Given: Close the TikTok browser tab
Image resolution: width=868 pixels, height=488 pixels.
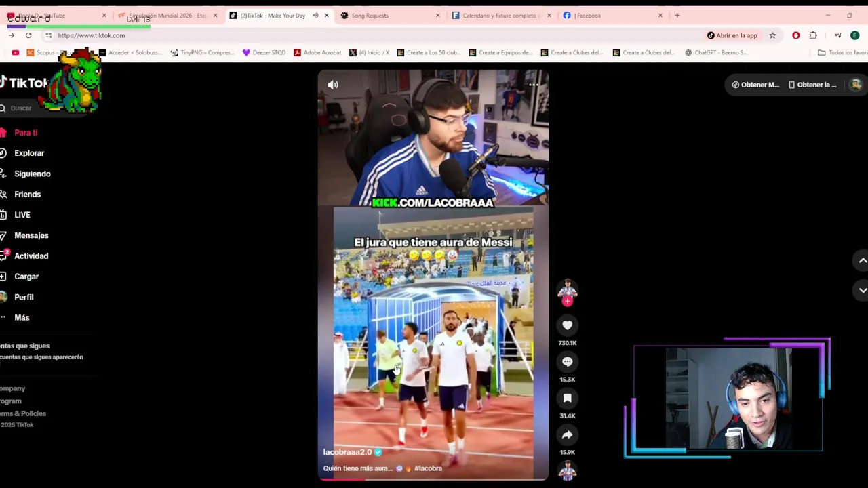Looking at the screenshot, I should click(x=327, y=16).
